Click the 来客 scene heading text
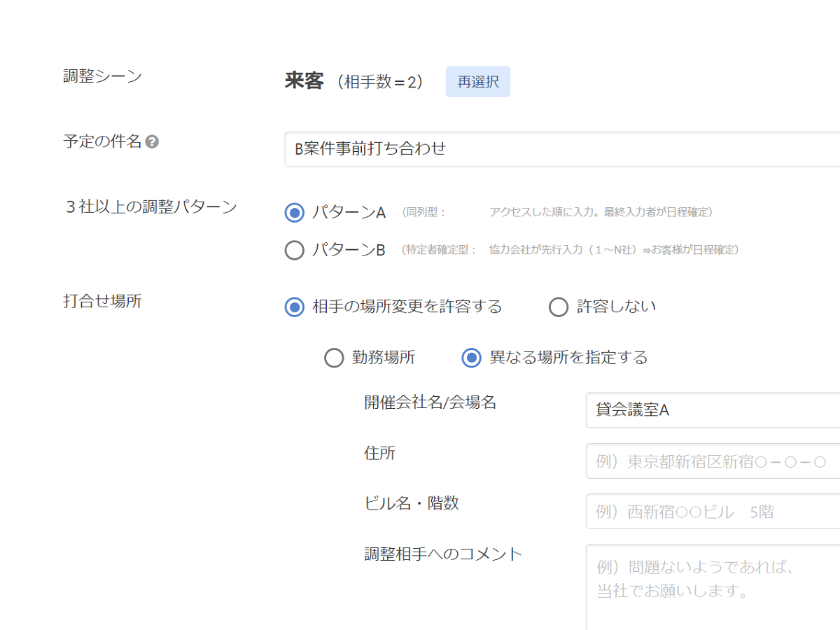This screenshot has height=630, width=840. tap(304, 81)
